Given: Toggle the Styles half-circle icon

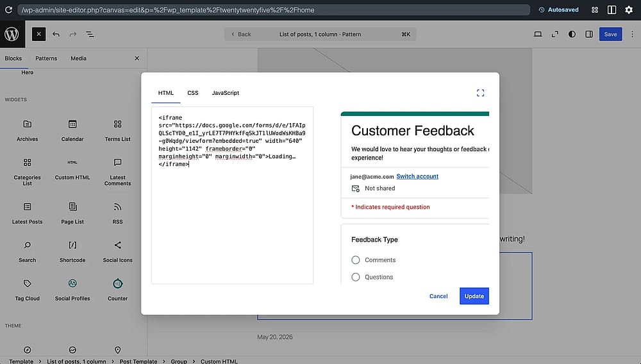Looking at the screenshot, I should [572, 35].
